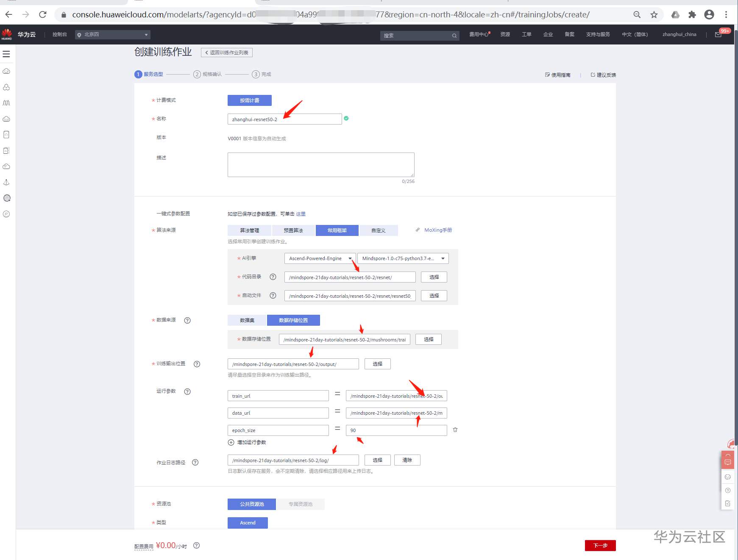Open the red customer service chat widget

[728, 460]
